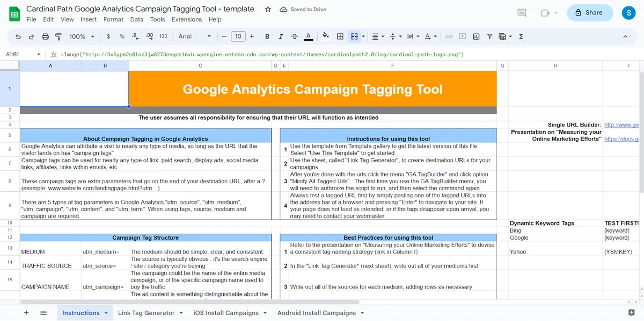The width and height of the screenshot is (644, 321).
Task: Open the zoom level dropdown
Action: [80, 36]
